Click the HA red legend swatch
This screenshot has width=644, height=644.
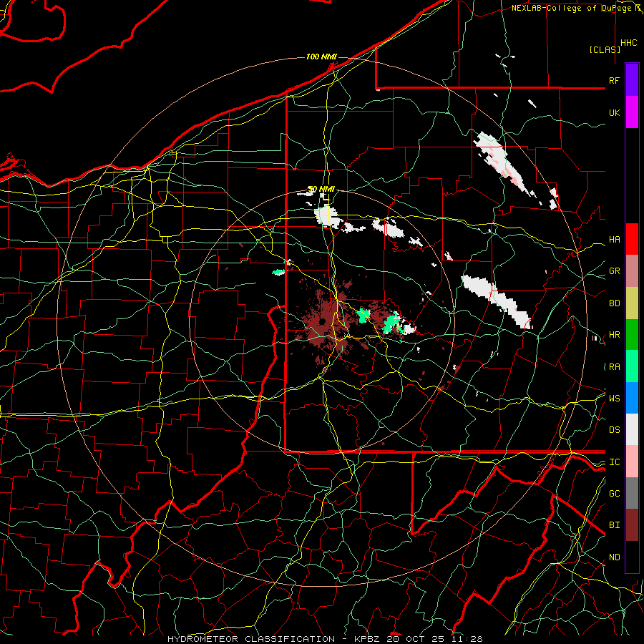pos(632,239)
